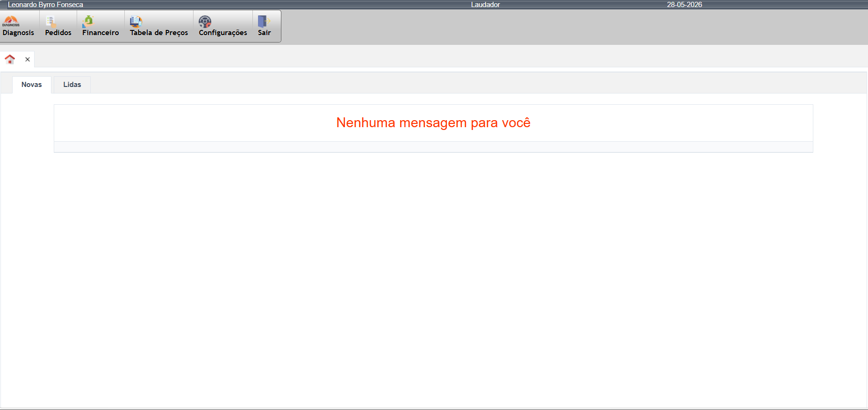Viewport: 868px width, 410px height.
Task: Click the Configurações menu label
Action: (223, 33)
